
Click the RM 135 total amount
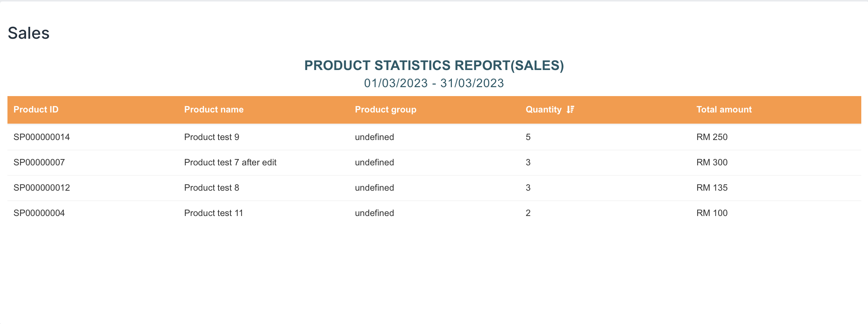point(712,188)
